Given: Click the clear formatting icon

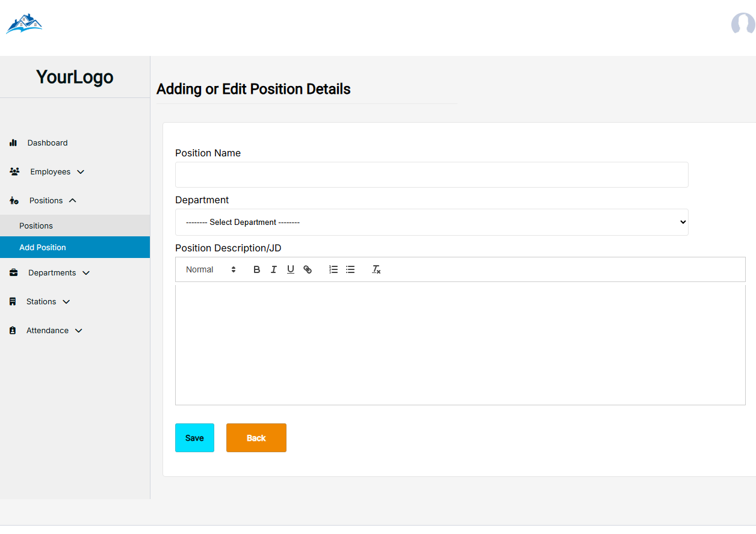Looking at the screenshot, I should pos(376,269).
